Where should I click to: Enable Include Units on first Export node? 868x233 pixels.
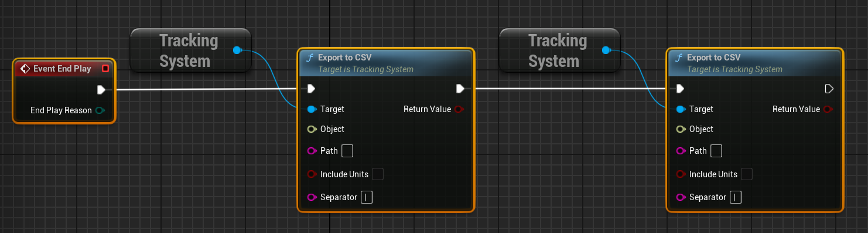point(378,174)
